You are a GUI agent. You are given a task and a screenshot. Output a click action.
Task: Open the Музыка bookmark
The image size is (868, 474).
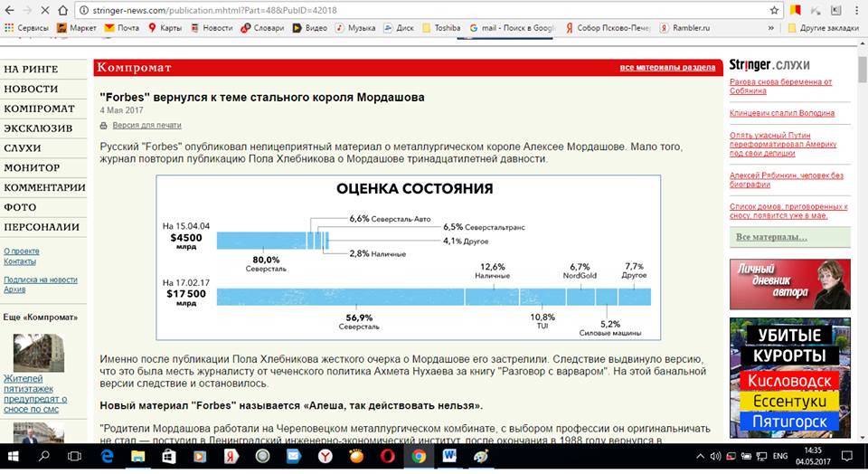coord(355,28)
